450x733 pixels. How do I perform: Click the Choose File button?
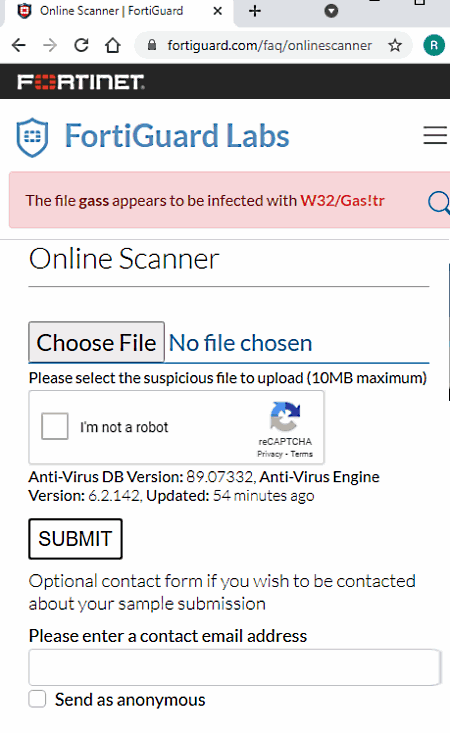(96, 342)
